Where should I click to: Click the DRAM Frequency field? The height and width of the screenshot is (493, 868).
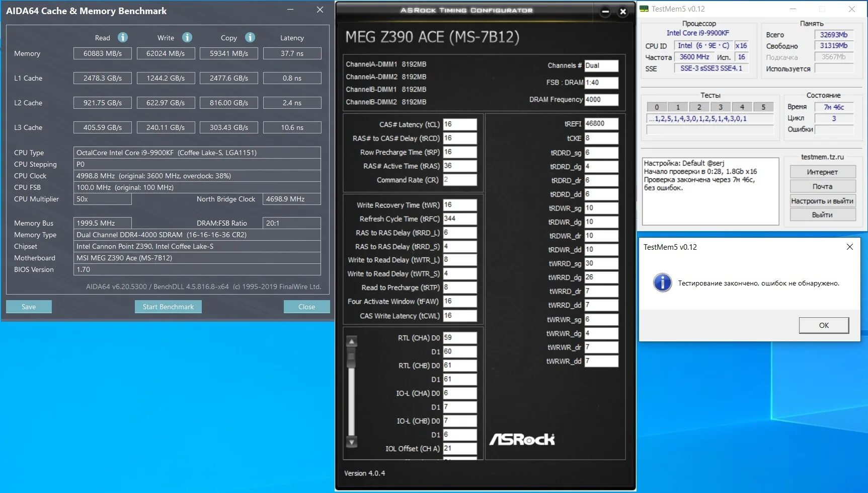601,100
